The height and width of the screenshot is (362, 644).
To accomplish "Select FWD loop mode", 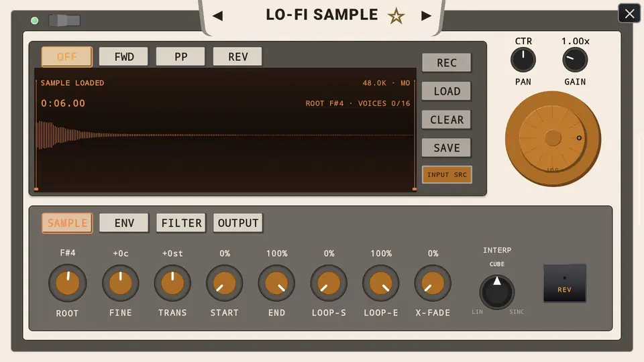I will [123, 56].
